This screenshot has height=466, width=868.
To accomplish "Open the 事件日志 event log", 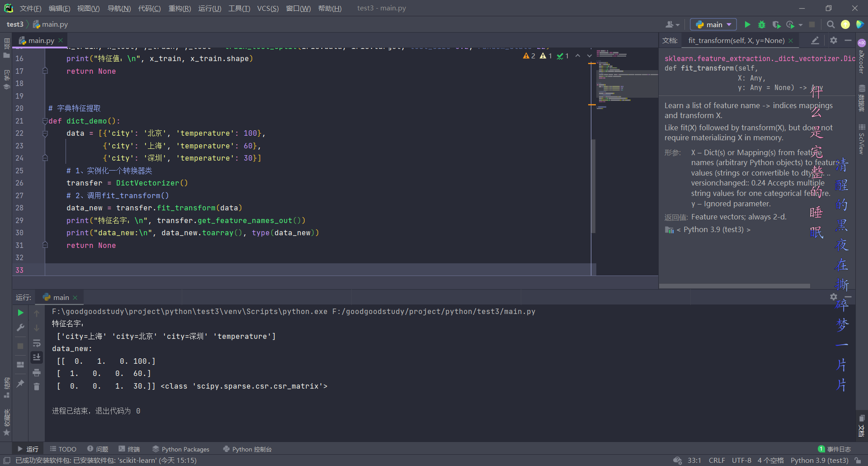I will pos(835,449).
